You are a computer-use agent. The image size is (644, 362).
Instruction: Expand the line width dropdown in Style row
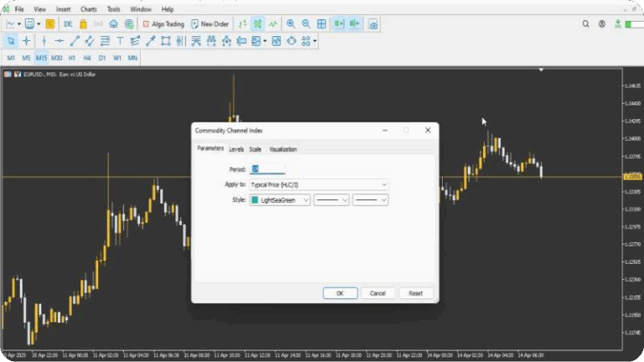pos(370,200)
